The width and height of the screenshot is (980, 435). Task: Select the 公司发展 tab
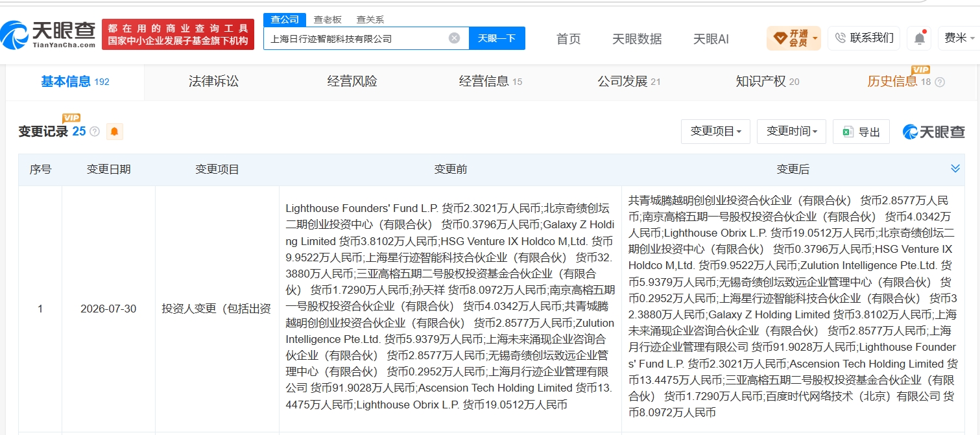tap(628, 82)
